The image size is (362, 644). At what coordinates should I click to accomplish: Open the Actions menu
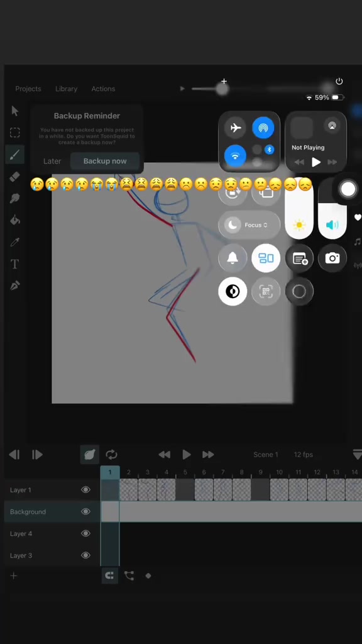pyautogui.click(x=103, y=89)
